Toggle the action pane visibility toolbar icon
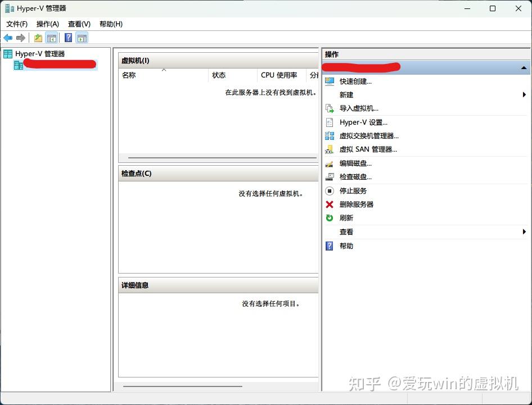The width and height of the screenshot is (532, 405). click(x=82, y=38)
